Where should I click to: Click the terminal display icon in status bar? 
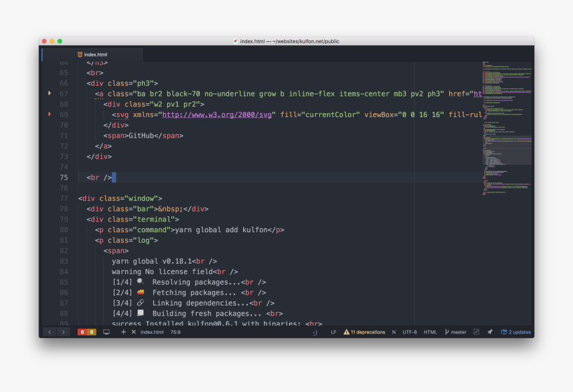click(105, 331)
